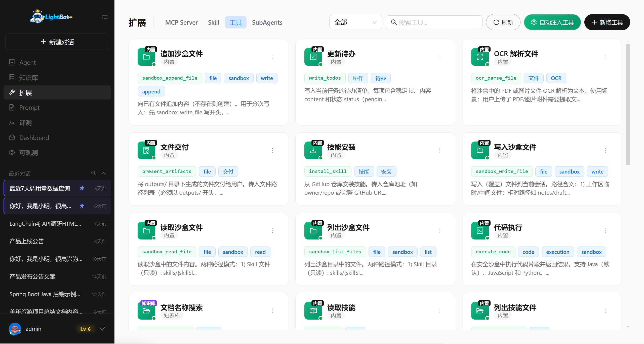Click the 新建对话 button
644x344 pixels.
[x=57, y=42]
